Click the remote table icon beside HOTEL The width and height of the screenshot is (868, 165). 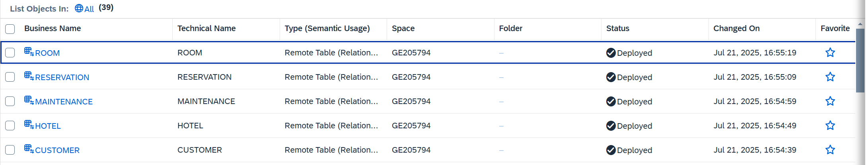29,124
